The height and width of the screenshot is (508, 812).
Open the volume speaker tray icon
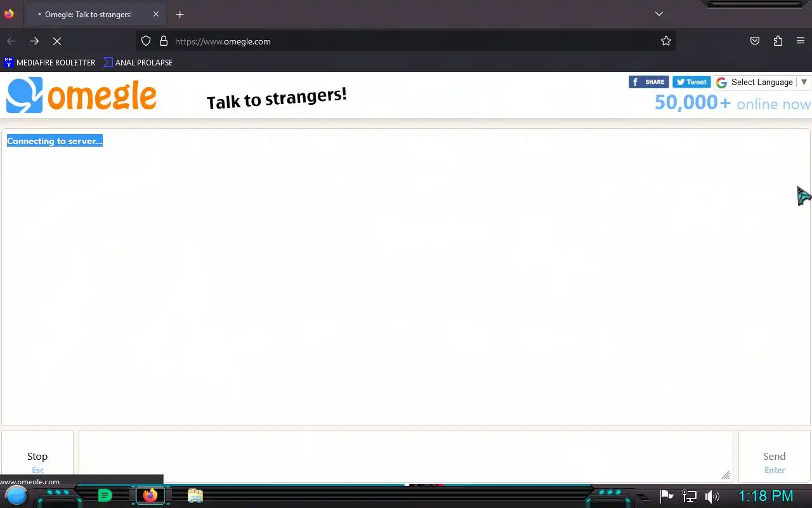coord(712,496)
